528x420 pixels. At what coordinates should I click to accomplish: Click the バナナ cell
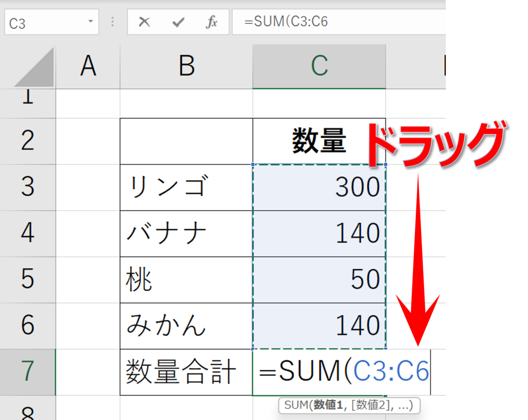[x=187, y=233]
